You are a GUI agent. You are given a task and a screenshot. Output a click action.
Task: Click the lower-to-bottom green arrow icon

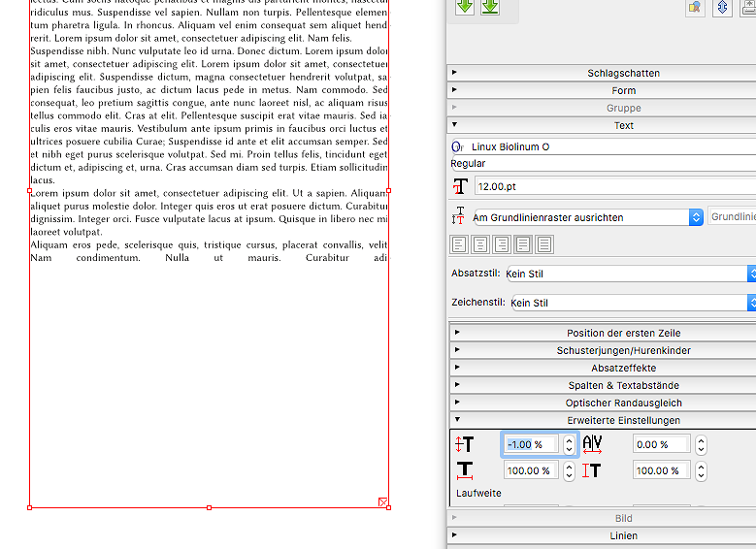pos(490,7)
